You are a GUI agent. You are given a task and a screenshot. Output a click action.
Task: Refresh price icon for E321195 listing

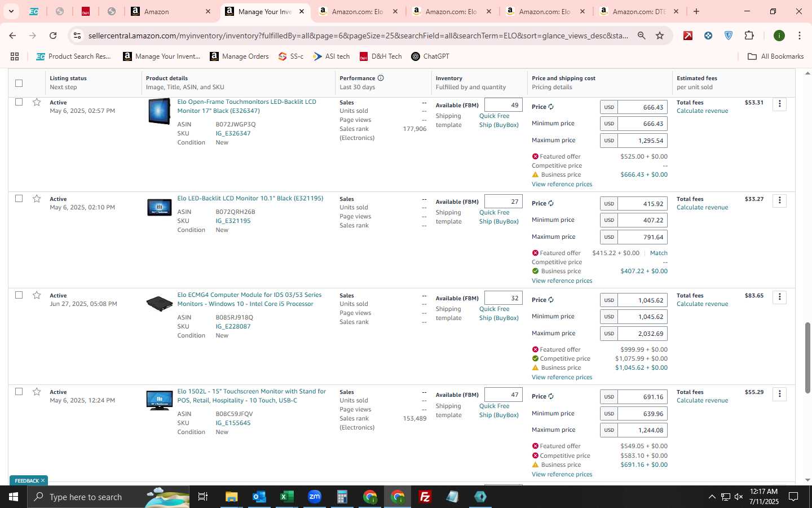click(551, 203)
